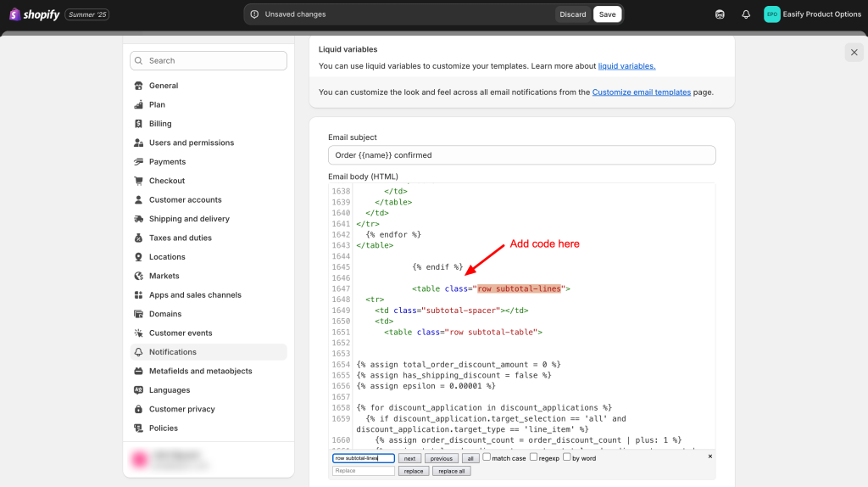
Task: Click the Email subject input field
Action: [521, 155]
